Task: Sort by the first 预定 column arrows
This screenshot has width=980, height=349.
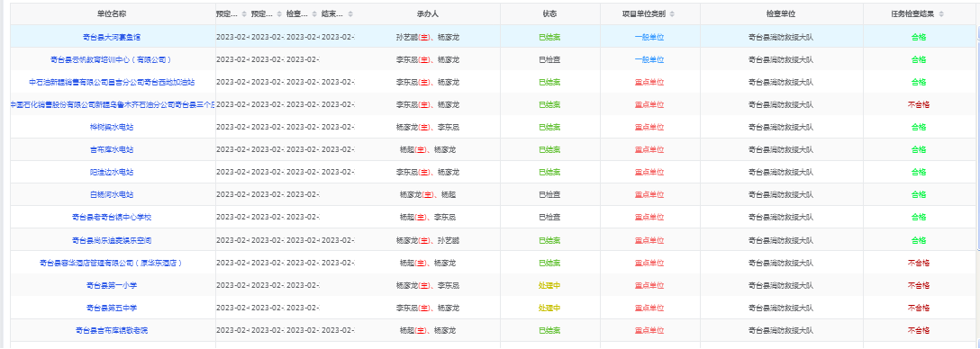Action: (x=244, y=13)
